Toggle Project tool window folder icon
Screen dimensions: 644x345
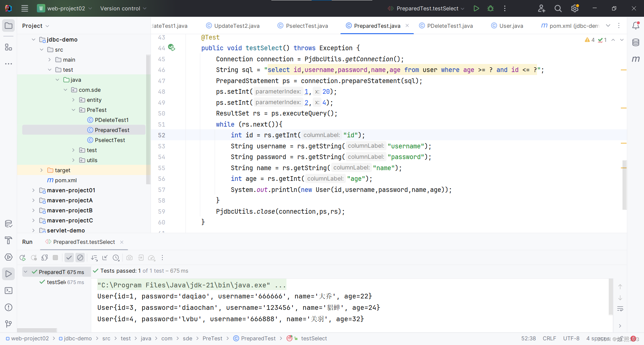pyautogui.click(x=8, y=26)
